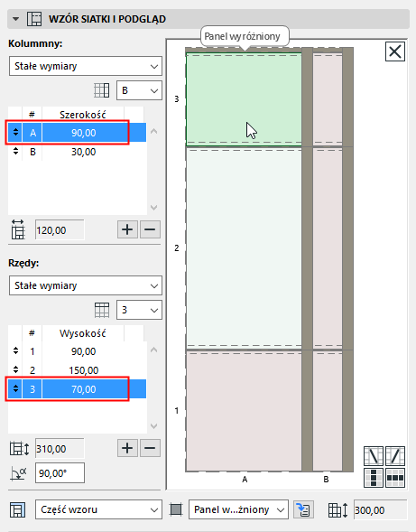This screenshot has width=416, height=532.
Task: Click the pick-up panel settings icon
Action: point(303,509)
